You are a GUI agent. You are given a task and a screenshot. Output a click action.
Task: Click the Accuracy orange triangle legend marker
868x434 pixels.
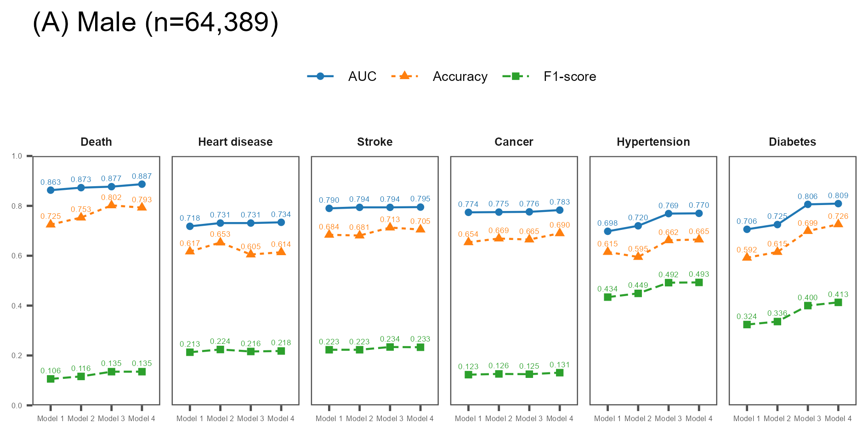click(x=404, y=75)
